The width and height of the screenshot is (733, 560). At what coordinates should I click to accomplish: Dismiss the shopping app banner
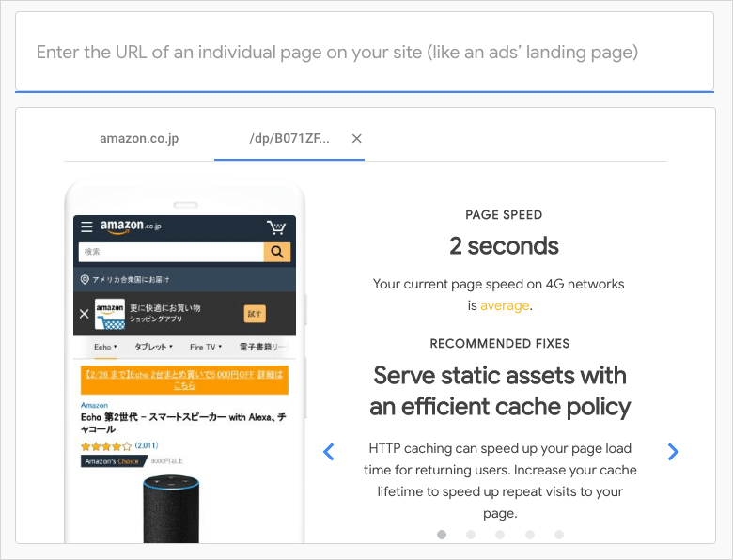coord(85,314)
